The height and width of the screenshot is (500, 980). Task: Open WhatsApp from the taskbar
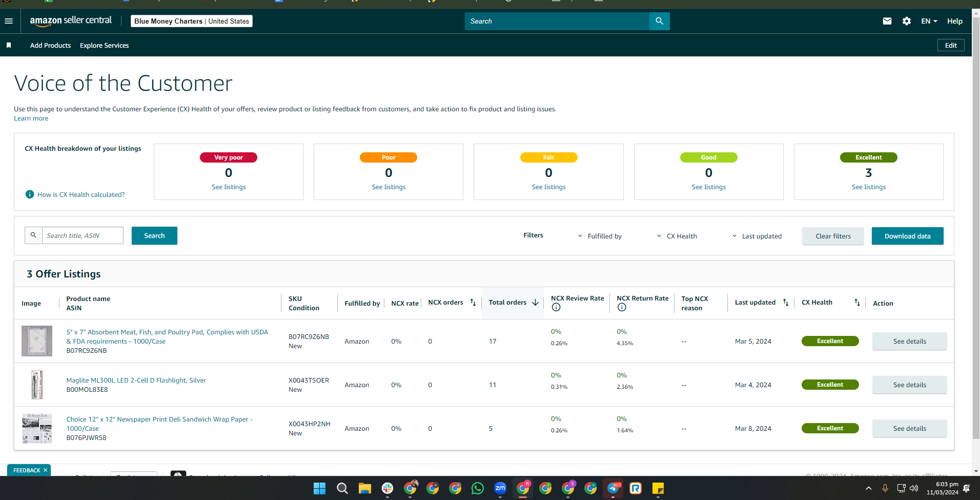point(477,488)
